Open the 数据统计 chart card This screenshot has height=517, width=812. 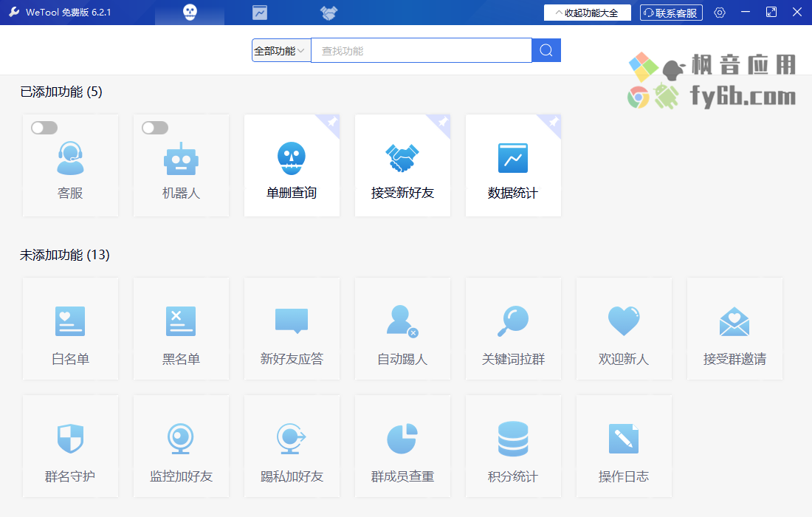[x=513, y=165]
